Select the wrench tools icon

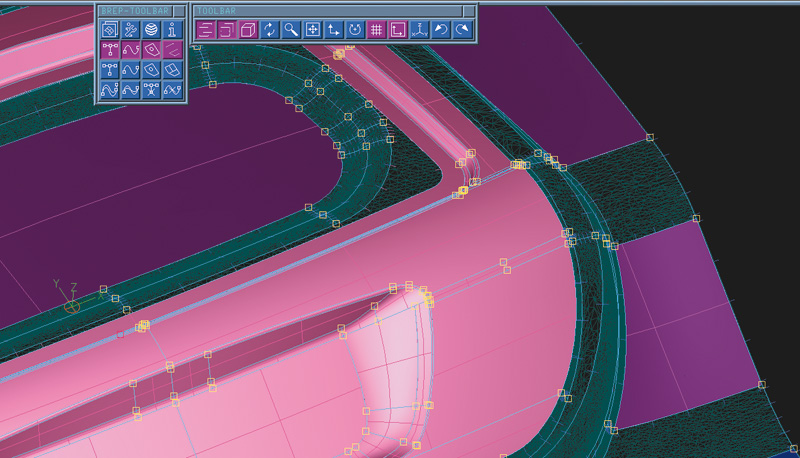130,30
